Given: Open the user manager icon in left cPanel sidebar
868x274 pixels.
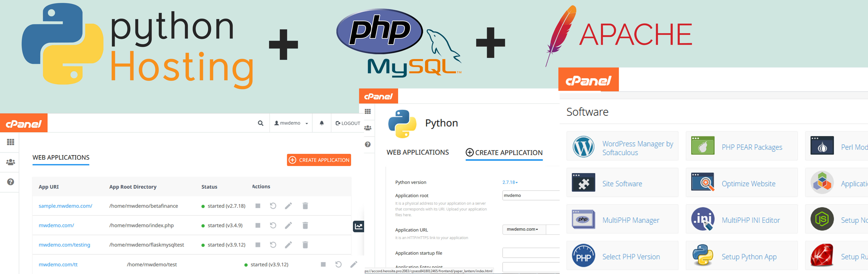Looking at the screenshot, I should point(10,162).
